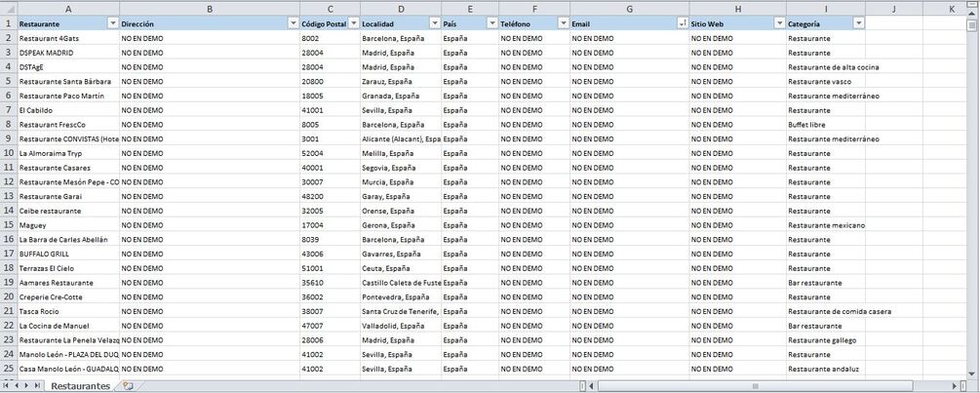The height and width of the screenshot is (393, 980).
Task: Select cell 'Buffet libre'
Action: click(x=826, y=124)
